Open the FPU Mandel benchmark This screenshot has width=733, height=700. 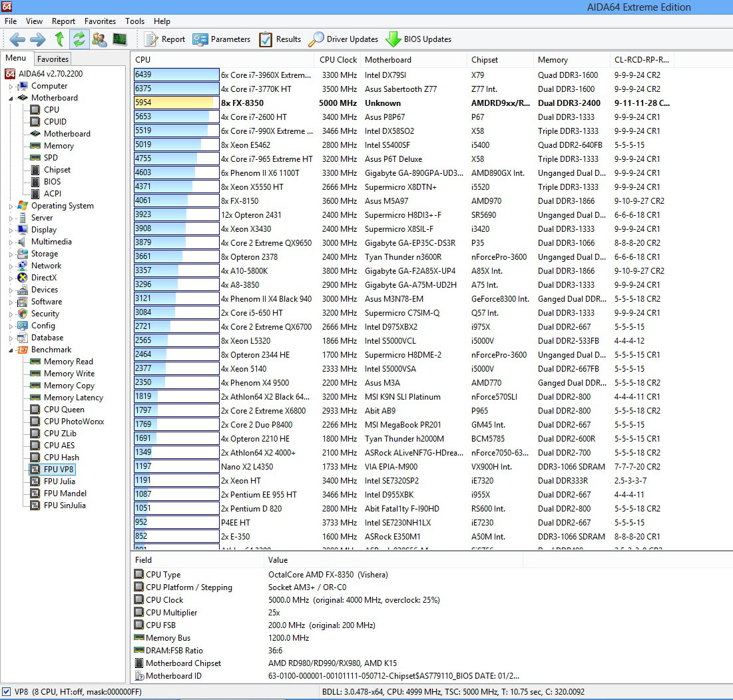59,494
